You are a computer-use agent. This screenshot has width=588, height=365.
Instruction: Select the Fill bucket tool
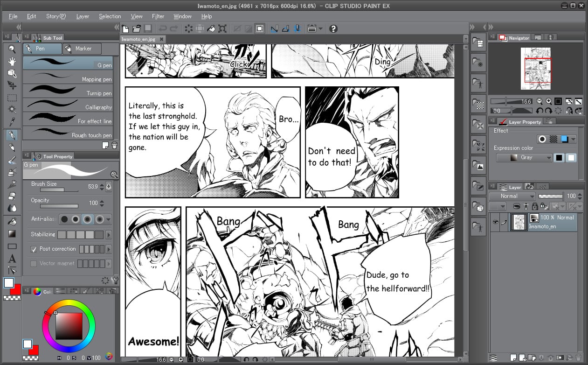[12, 222]
